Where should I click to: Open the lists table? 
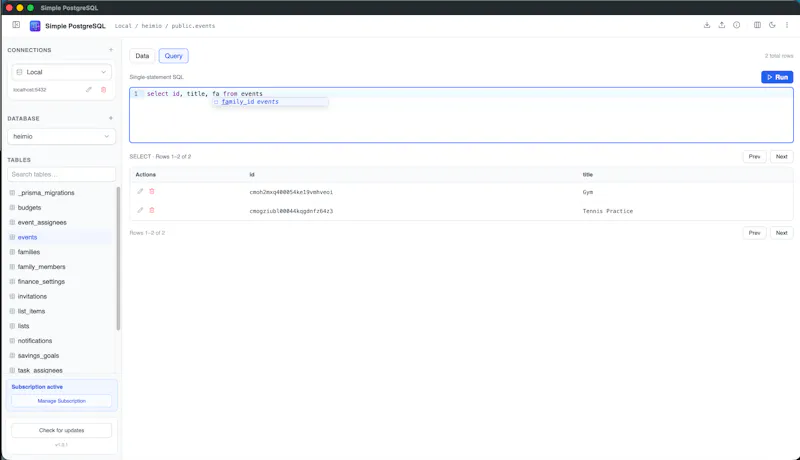click(23, 326)
